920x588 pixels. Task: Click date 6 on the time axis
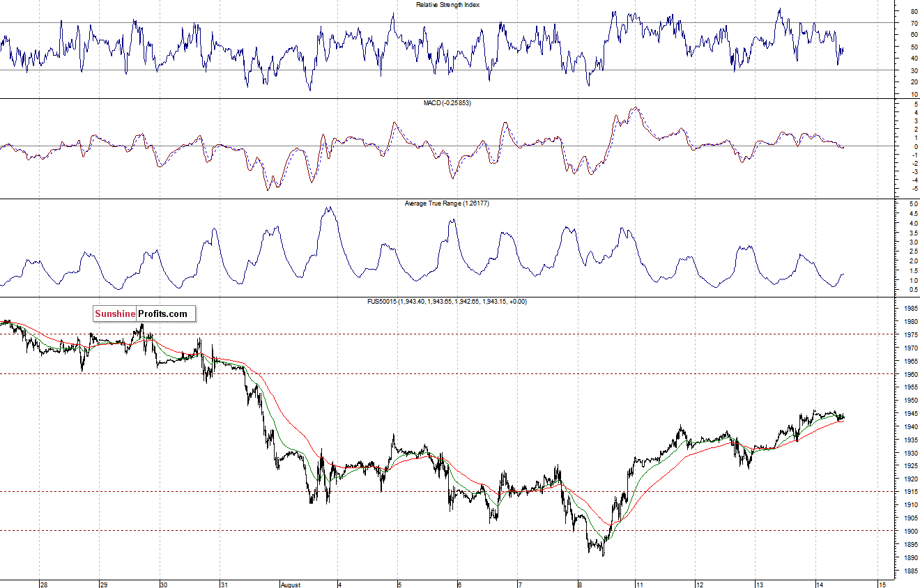[x=459, y=585]
